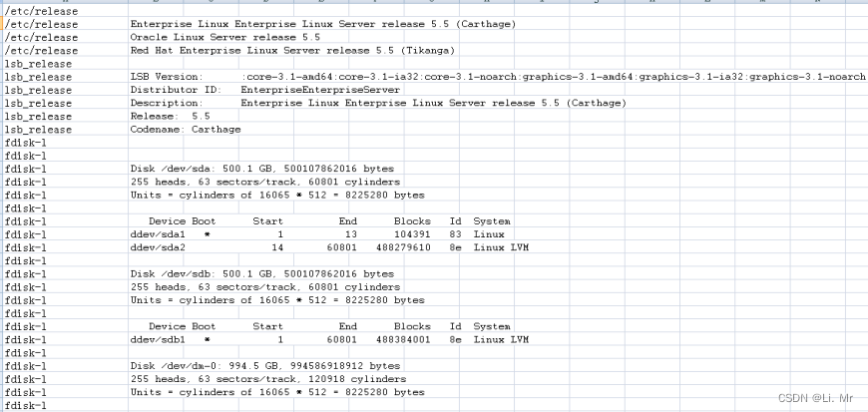The height and width of the screenshot is (412, 868).
Task: Click the ddev/sdb1 Linux LVM row text
Action: 329,339
